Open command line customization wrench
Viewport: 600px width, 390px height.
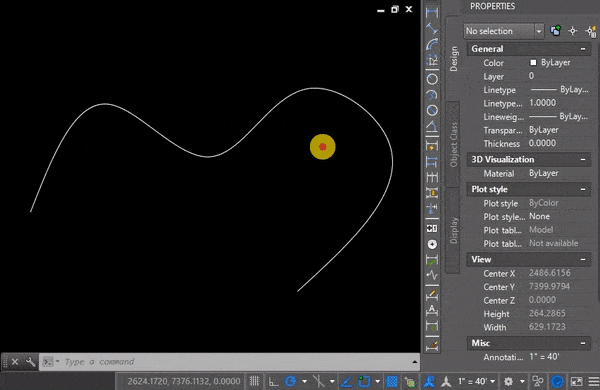coord(30,362)
